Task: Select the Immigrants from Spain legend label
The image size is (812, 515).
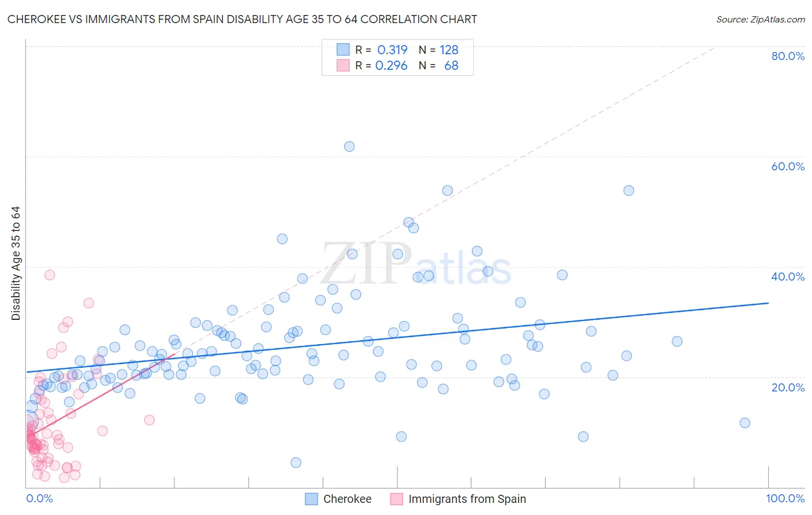Action: [x=467, y=499]
